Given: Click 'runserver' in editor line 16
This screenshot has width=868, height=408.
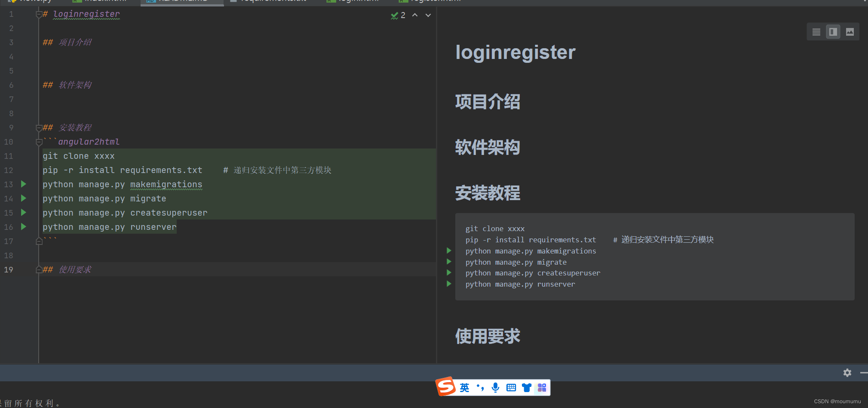Looking at the screenshot, I should (153, 227).
